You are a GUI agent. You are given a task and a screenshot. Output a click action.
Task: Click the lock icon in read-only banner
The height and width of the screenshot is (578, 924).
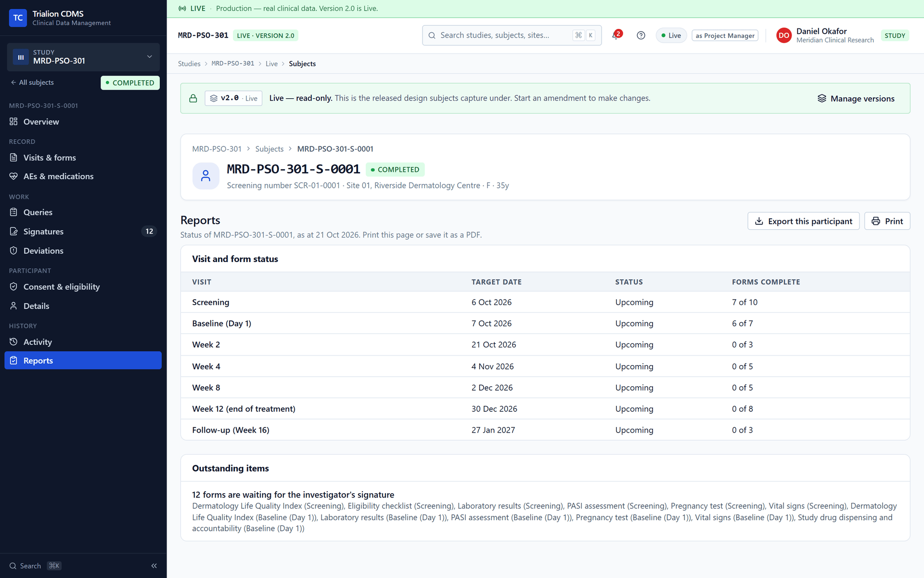tap(193, 98)
